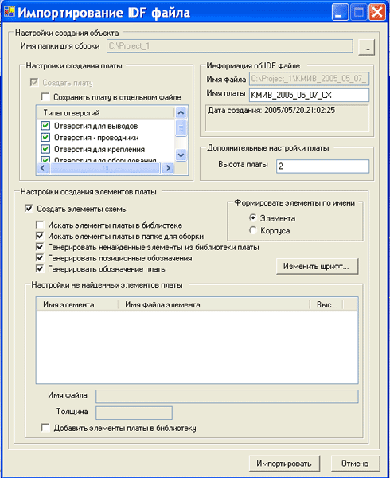Click 'Имя элемента' column header

pos(77,305)
